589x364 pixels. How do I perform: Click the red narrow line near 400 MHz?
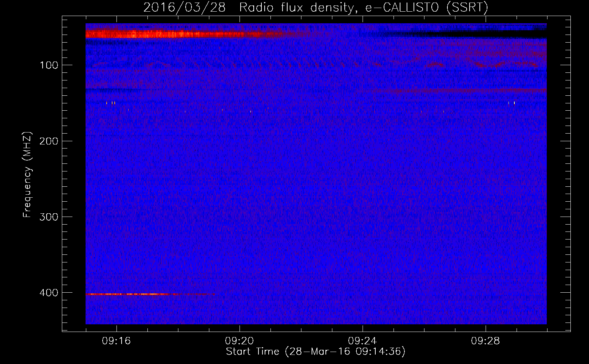coord(149,294)
